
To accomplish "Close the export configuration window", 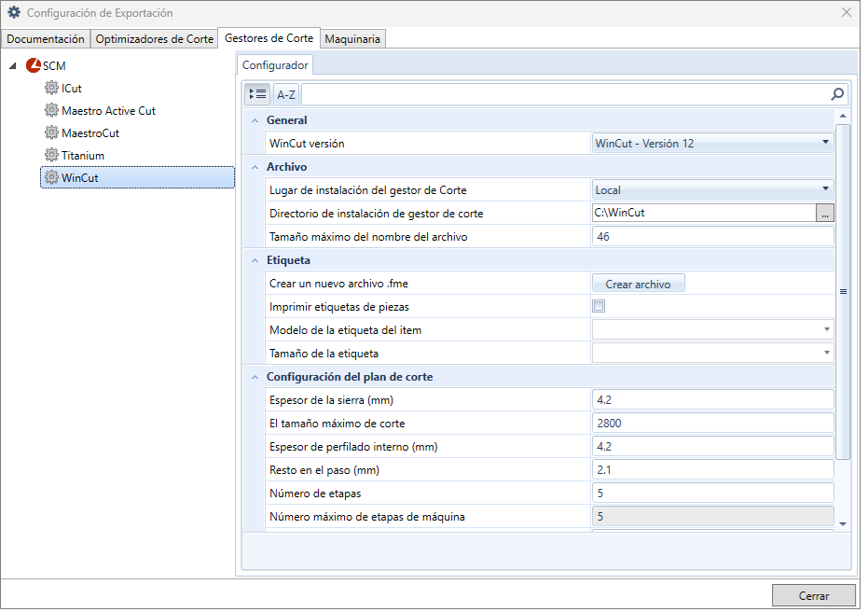I will click(847, 12).
